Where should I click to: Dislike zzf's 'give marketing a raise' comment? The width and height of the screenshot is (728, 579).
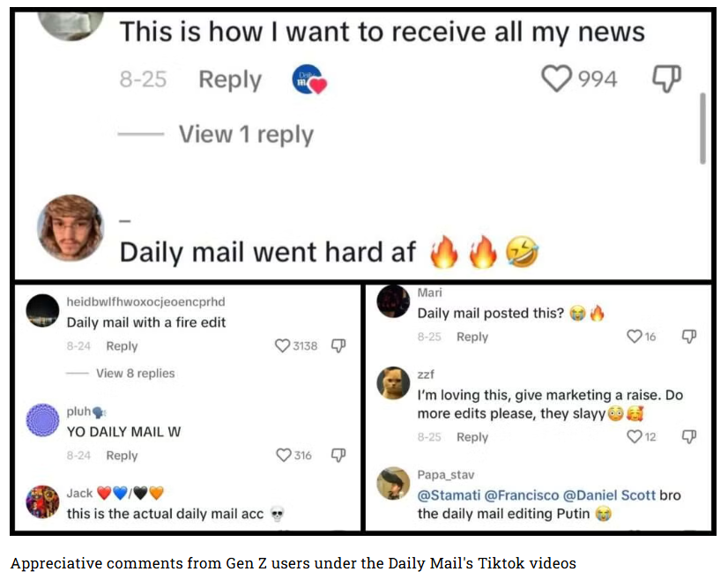(x=689, y=436)
